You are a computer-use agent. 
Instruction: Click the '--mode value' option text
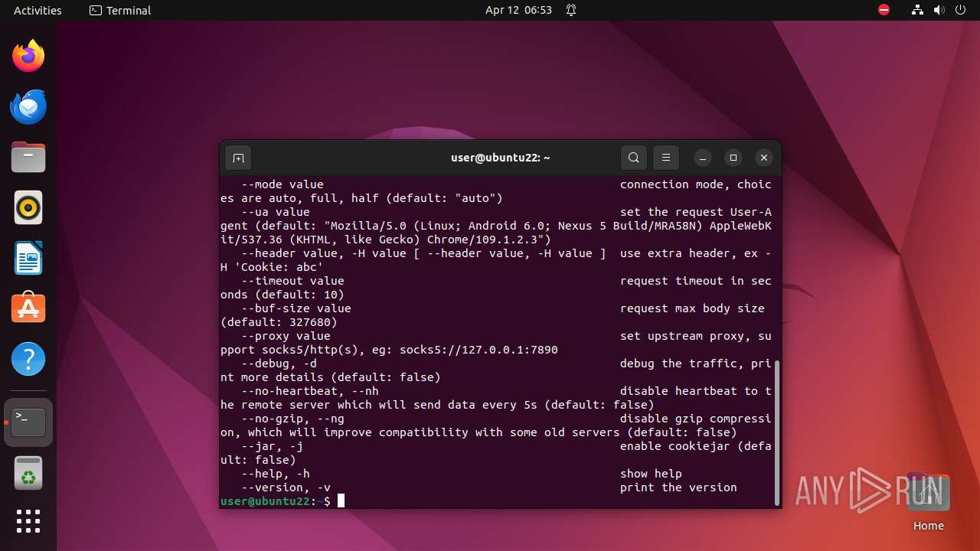tap(283, 184)
